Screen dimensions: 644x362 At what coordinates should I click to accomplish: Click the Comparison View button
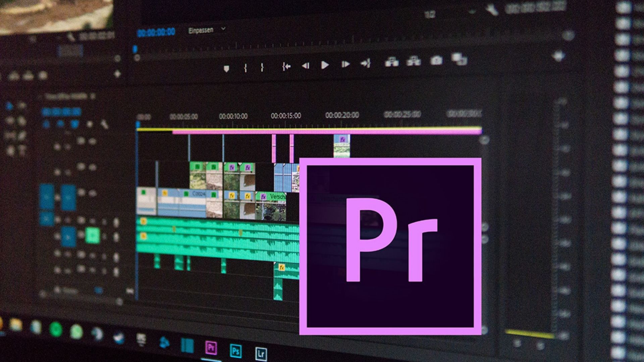point(459,59)
